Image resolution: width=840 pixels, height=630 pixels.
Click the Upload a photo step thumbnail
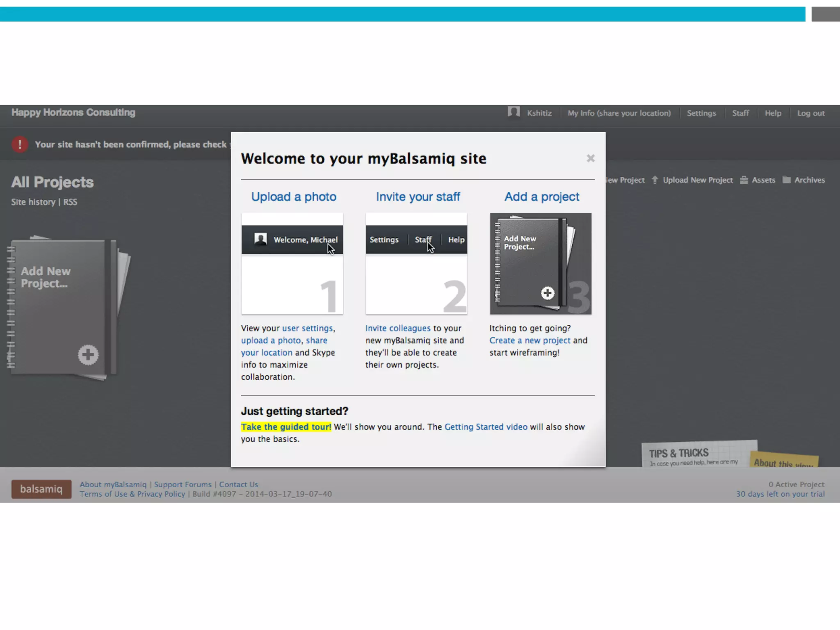coord(292,264)
